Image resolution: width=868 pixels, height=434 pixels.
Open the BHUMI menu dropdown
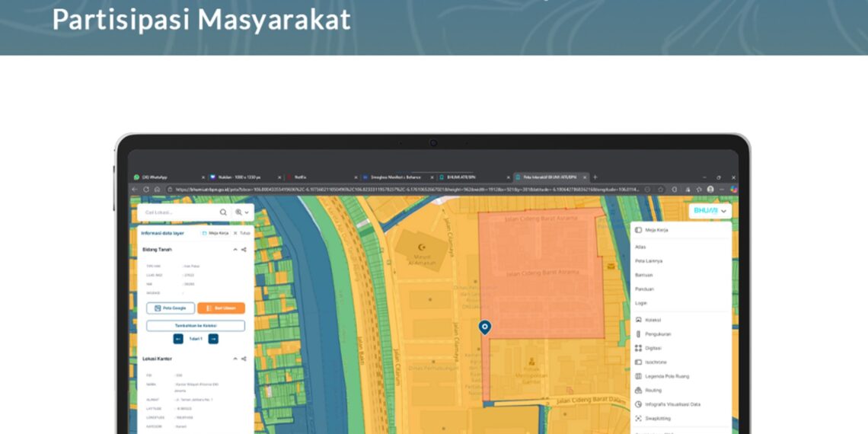[x=710, y=211]
